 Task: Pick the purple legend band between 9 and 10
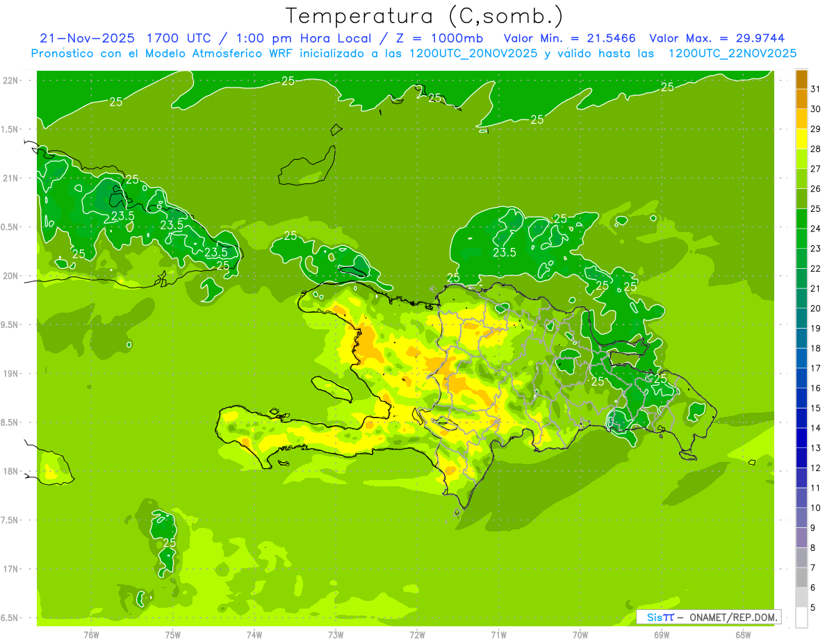(x=801, y=518)
